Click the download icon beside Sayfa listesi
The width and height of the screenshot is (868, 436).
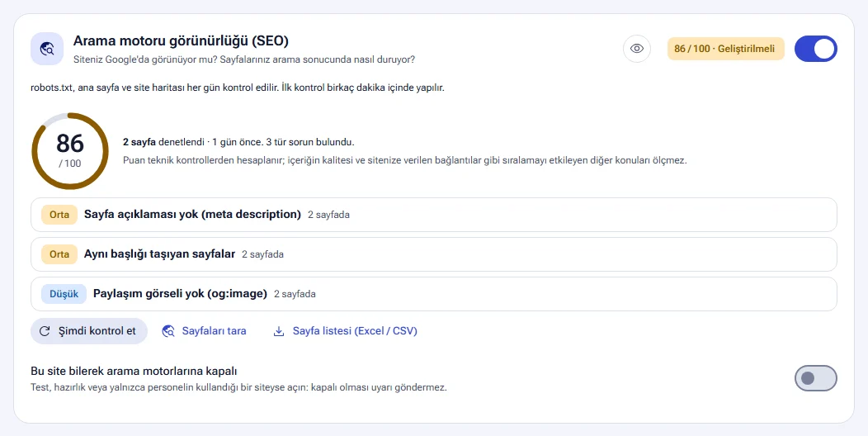(x=279, y=331)
